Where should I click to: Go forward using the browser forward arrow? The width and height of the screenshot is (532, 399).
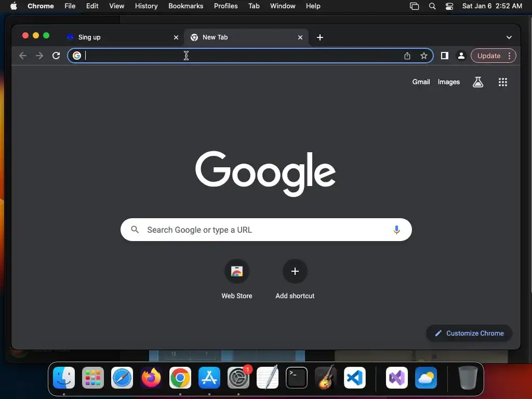coord(39,56)
